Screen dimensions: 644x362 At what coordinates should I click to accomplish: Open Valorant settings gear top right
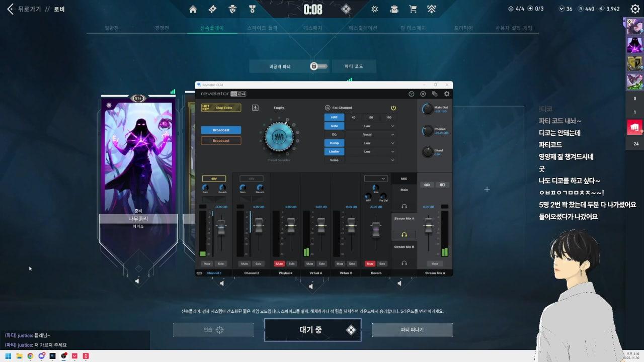point(635,9)
